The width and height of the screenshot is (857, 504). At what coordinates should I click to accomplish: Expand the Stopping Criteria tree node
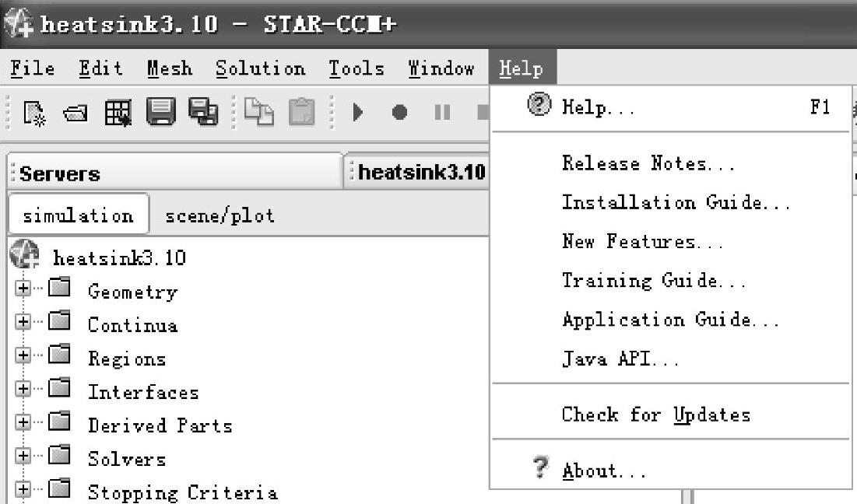(x=23, y=488)
